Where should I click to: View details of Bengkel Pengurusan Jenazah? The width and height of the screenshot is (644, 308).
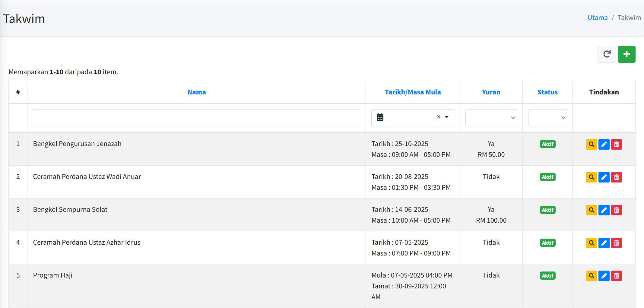(x=591, y=144)
